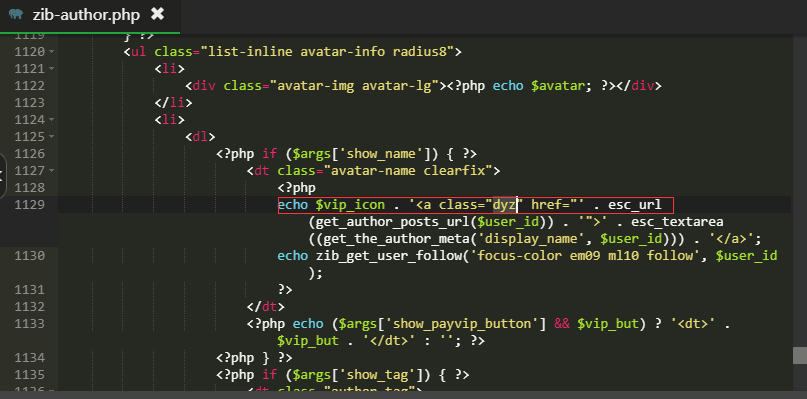
Task: Collapse the code fold at line 1120
Action: pyautogui.click(x=51, y=51)
